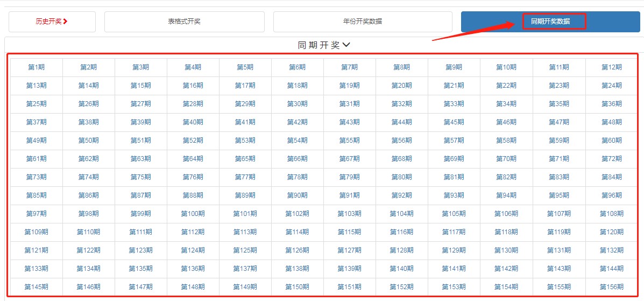The image size is (644, 301).
Task: Switch to 表格式开奖 tab
Action: (184, 22)
